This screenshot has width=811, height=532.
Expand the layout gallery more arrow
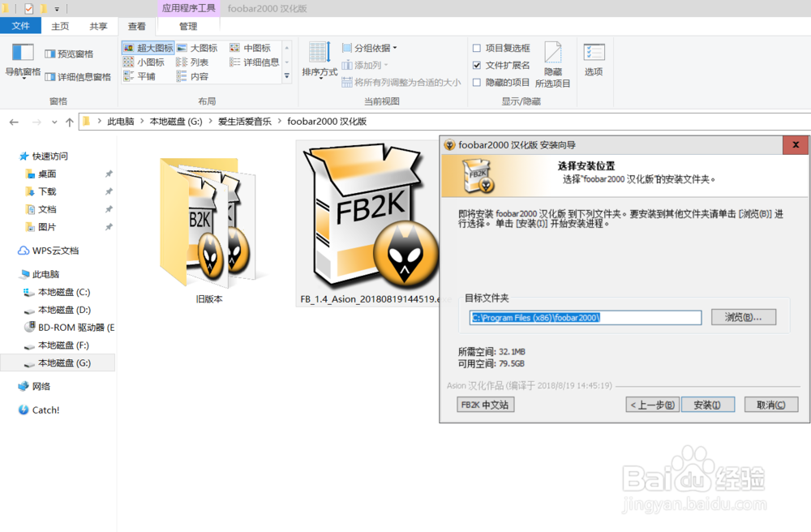coord(286,76)
